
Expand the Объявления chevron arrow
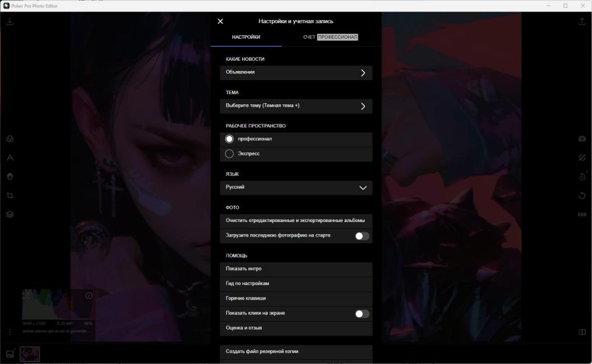click(x=363, y=73)
